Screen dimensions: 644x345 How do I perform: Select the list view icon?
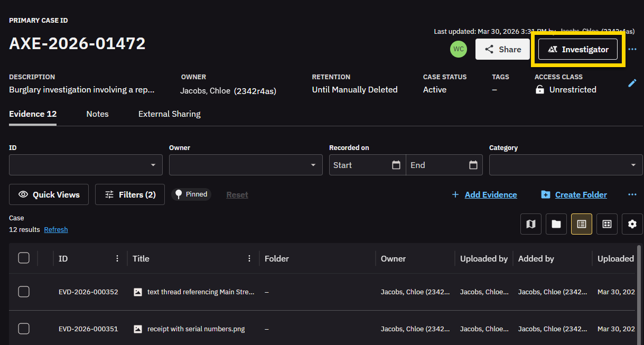coord(582,224)
